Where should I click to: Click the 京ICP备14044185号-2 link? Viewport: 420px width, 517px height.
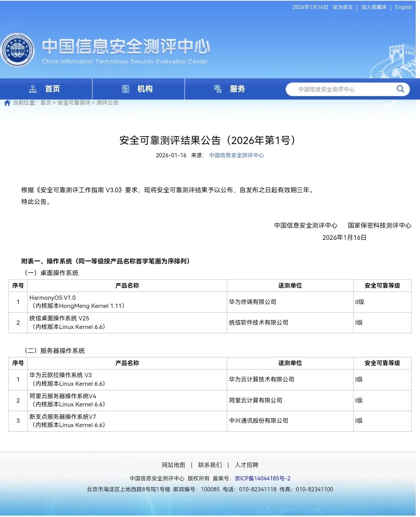point(262,478)
